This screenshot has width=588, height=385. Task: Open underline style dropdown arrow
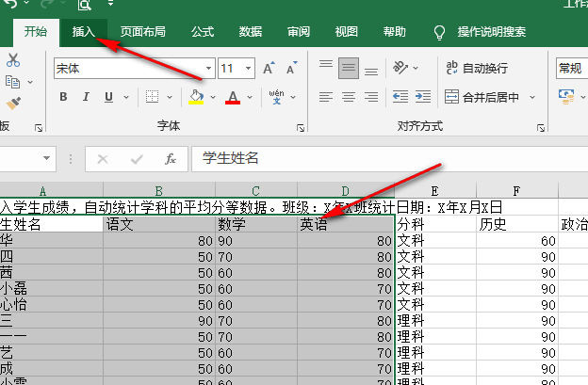click(x=126, y=97)
